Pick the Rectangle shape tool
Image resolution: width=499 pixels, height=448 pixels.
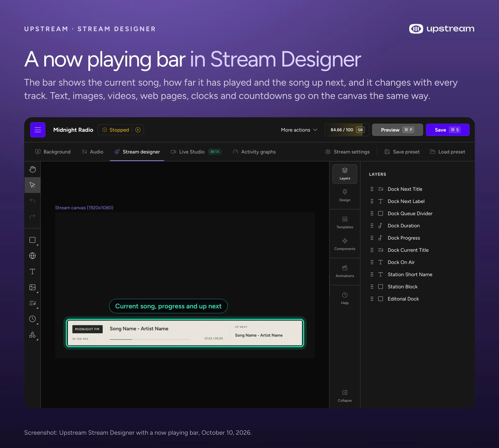coord(32,240)
